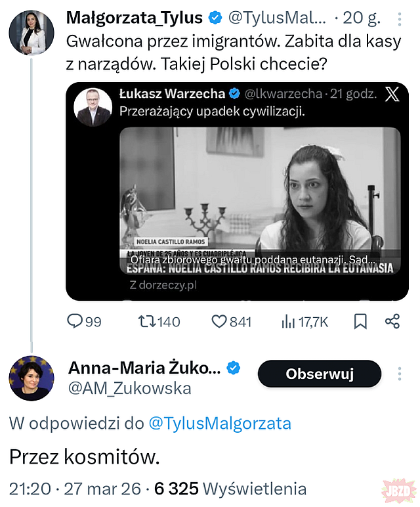Screen dimensions: 420x507
Task: Click Łukasz Warzecha's avatar in quoted tweet
Action: pos(93,106)
